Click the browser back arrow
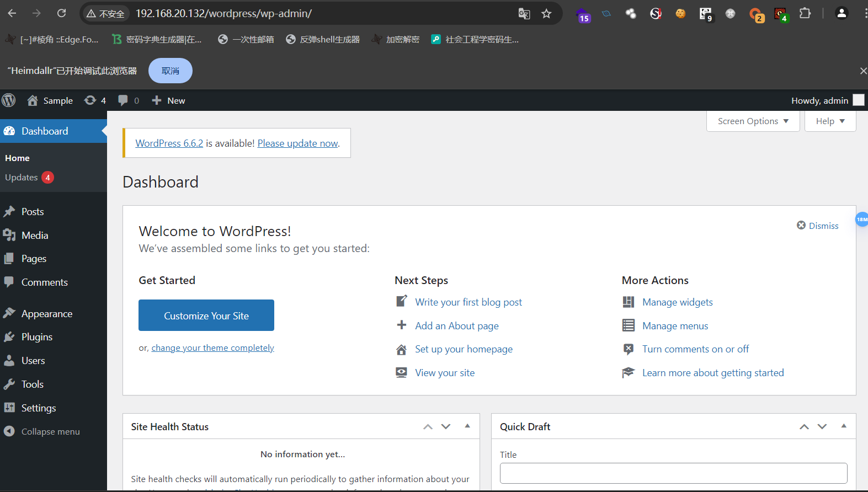 click(12, 13)
